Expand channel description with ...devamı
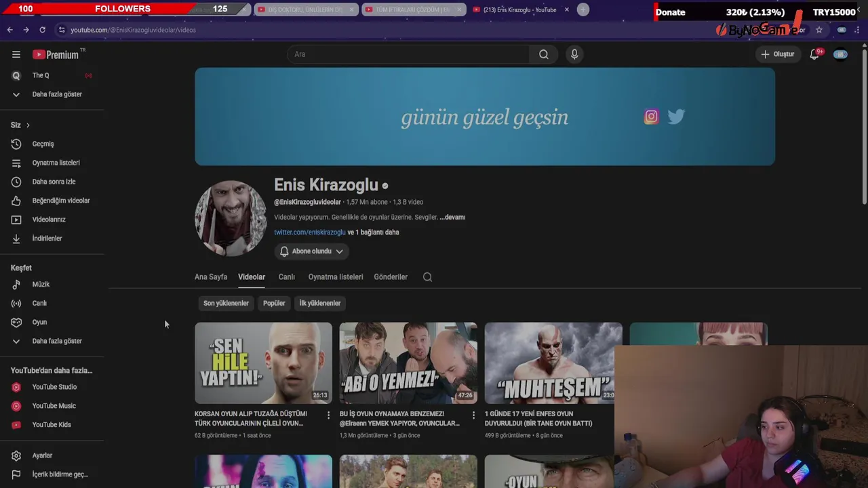Screen dimensions: 868x488 coord(452,218)
